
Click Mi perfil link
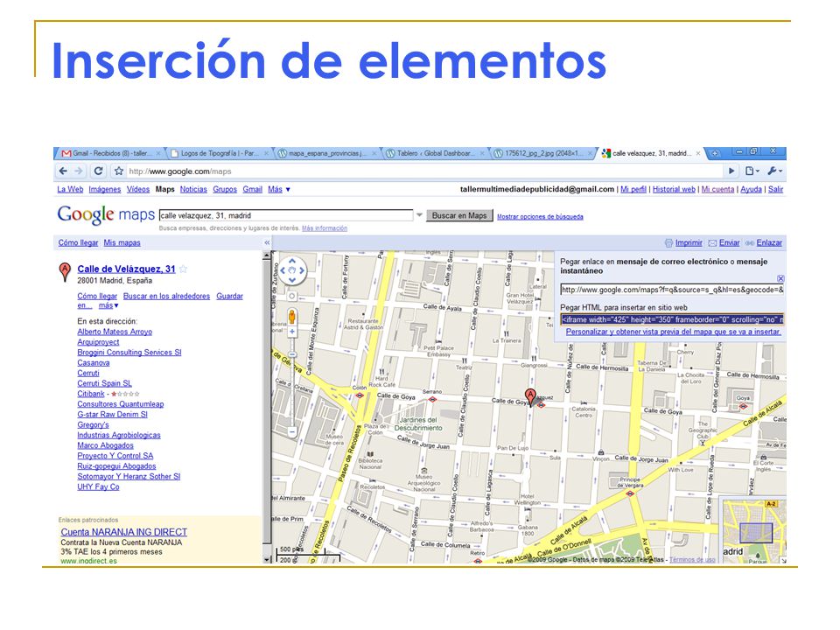click(x=633, y=190)
